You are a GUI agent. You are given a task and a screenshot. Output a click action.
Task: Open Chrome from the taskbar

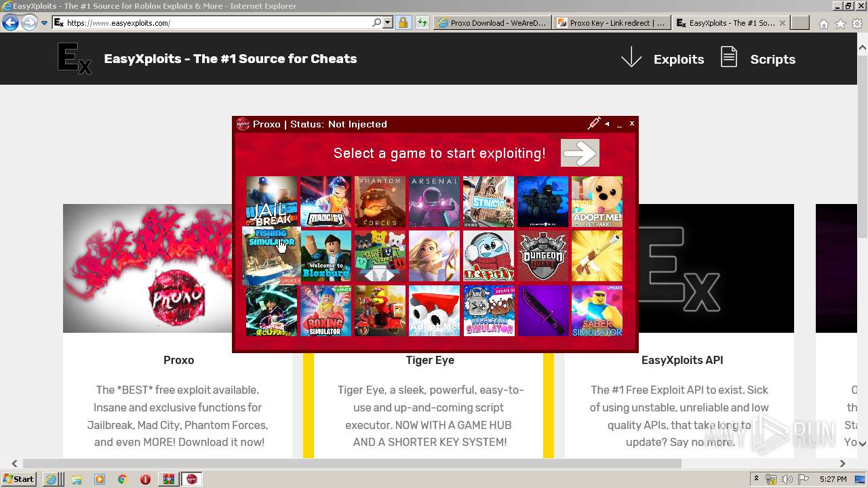(x=122, y=479)
